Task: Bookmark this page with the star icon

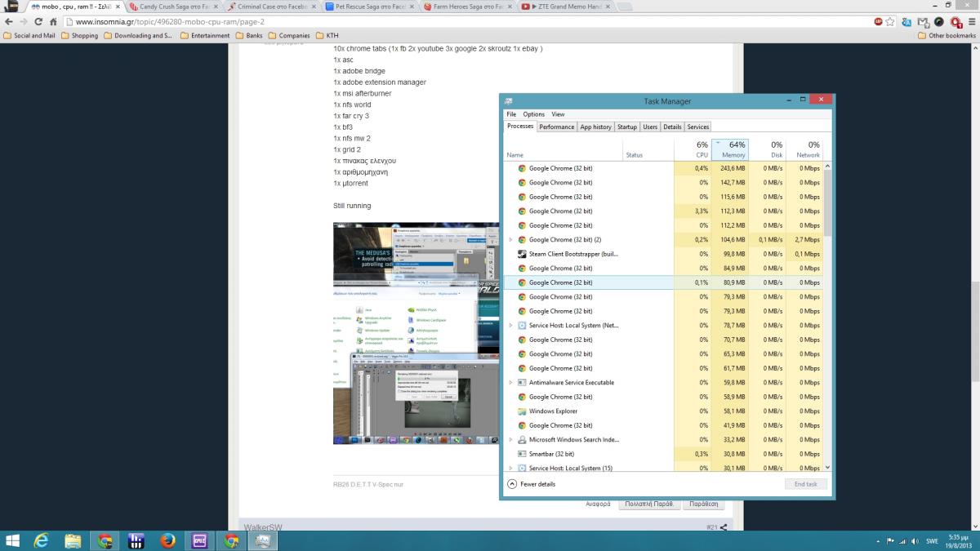Action: (891, 22)
